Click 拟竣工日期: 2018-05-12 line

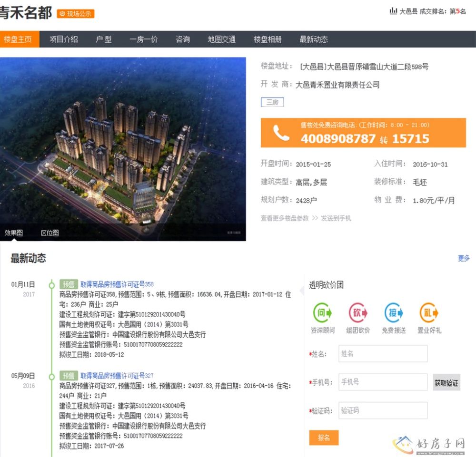92,354
